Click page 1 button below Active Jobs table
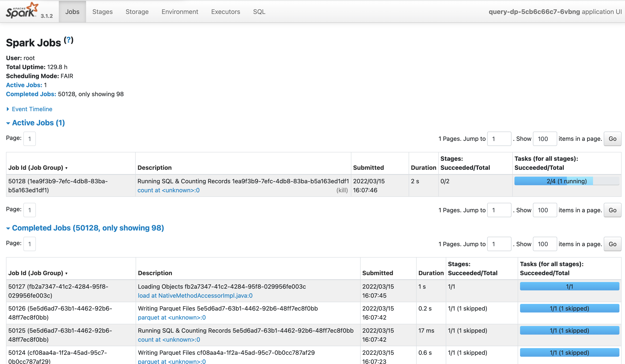Image resolution: width=625 pixels, height=364 pixels. click(x=30, y=210)
